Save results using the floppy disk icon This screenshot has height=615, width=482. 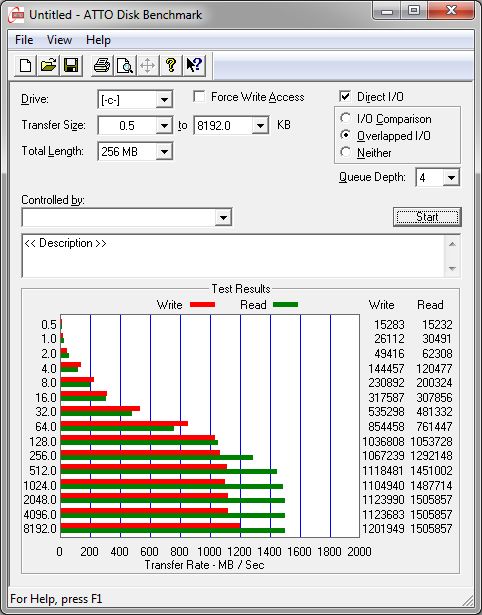pyautogui.click(x=71, y=65)
